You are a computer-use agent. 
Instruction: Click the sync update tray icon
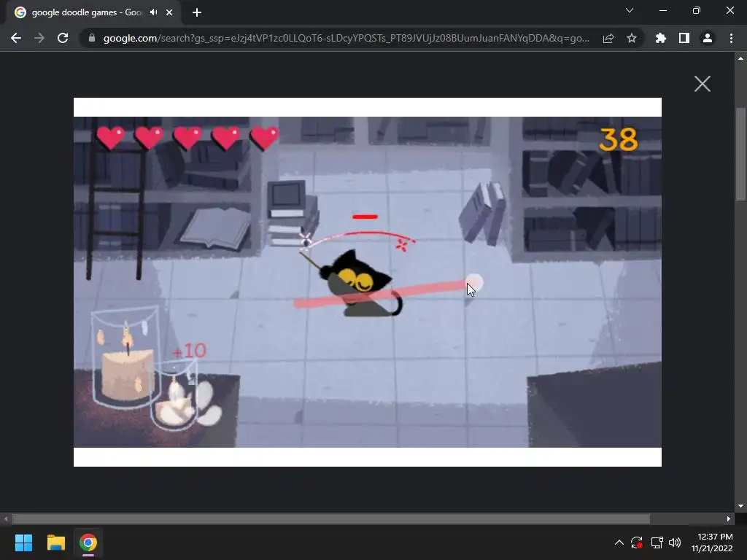(x=637, y=542)
